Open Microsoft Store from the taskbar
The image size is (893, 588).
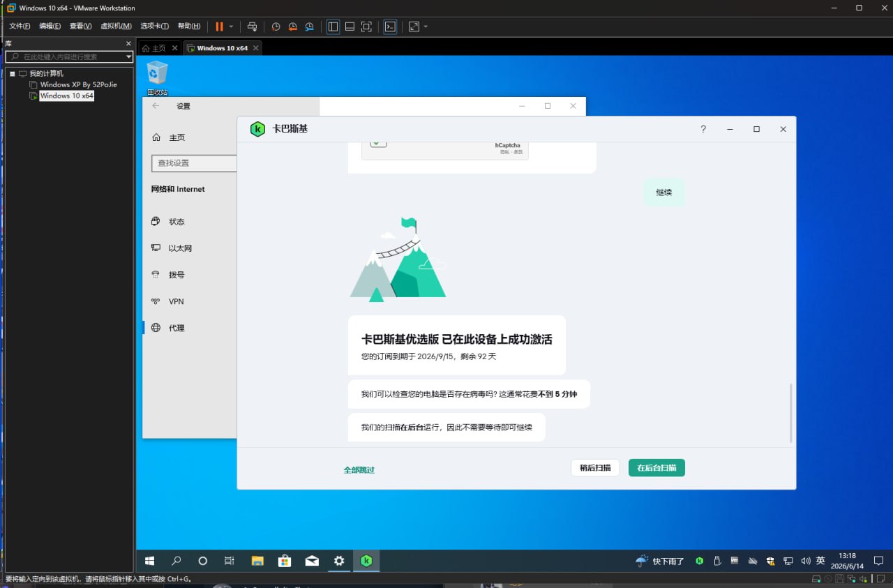click(x=285, y=561)
